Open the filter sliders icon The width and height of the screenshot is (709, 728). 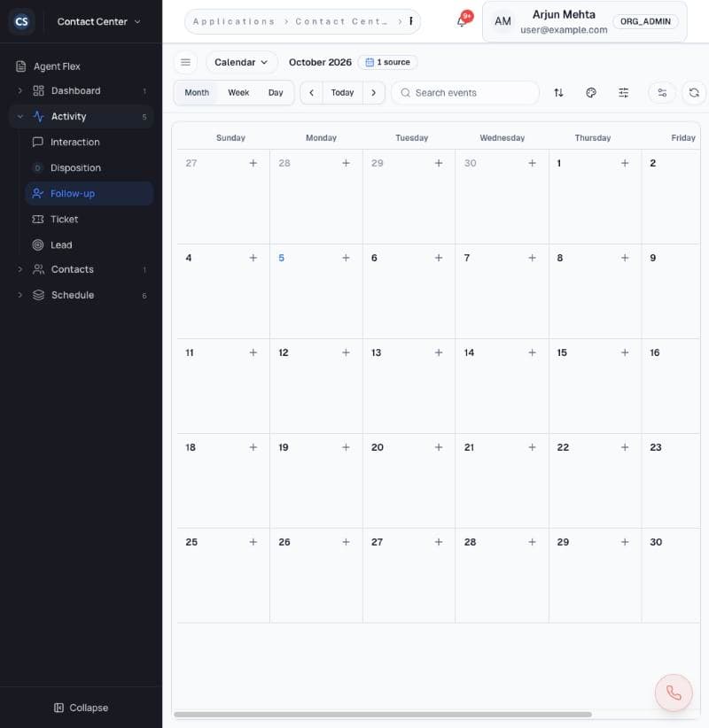click(x=624, y=93)
